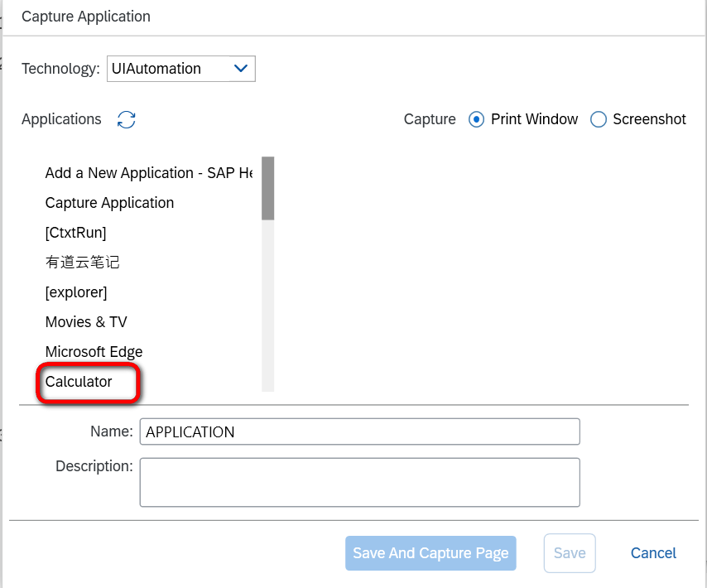The width and height of the screenshot is (707, 588).
Task: Select Screenshot capture option
Action: pos(599,119)
